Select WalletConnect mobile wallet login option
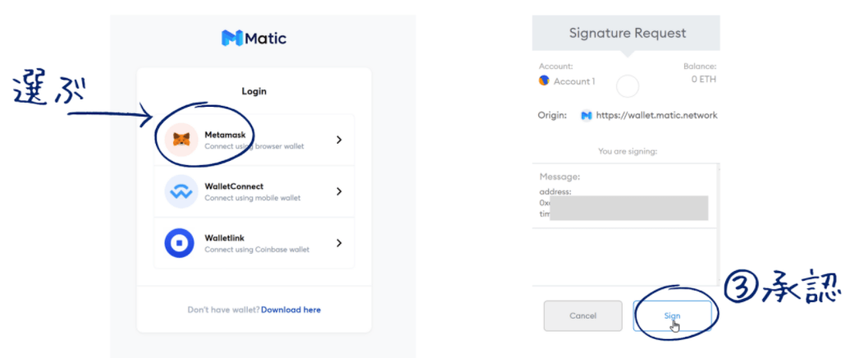This screenshot has height=358, width=868. tap(254, 192)
